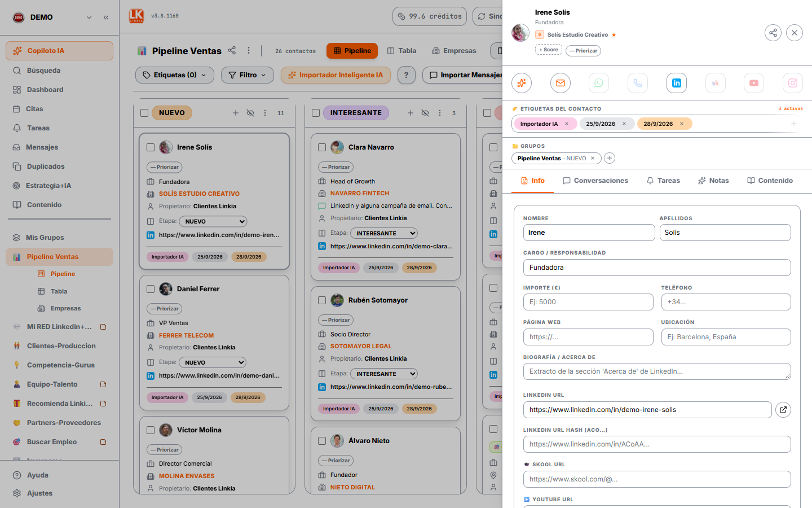Open the AI copilot sparkle icon in contact panel

[x=522, y=83]
